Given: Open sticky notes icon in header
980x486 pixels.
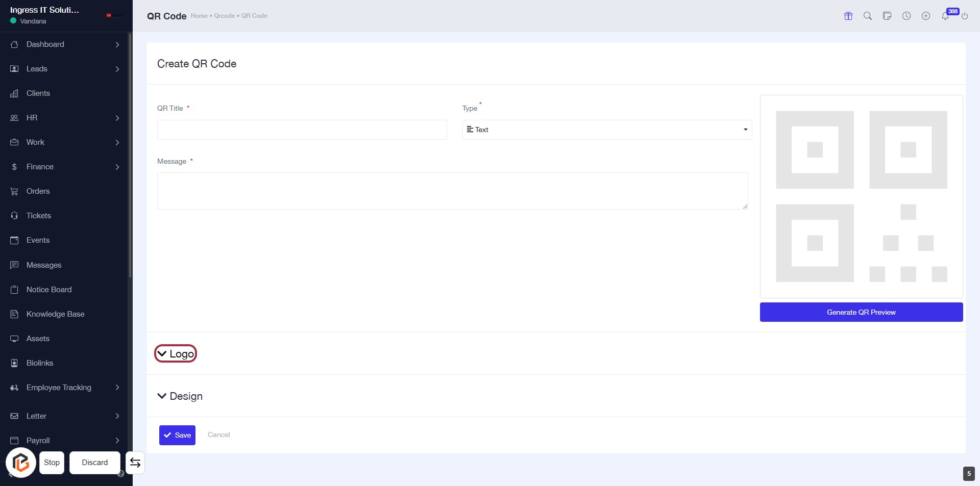Looking at the screenshot, I should [887, 16].
